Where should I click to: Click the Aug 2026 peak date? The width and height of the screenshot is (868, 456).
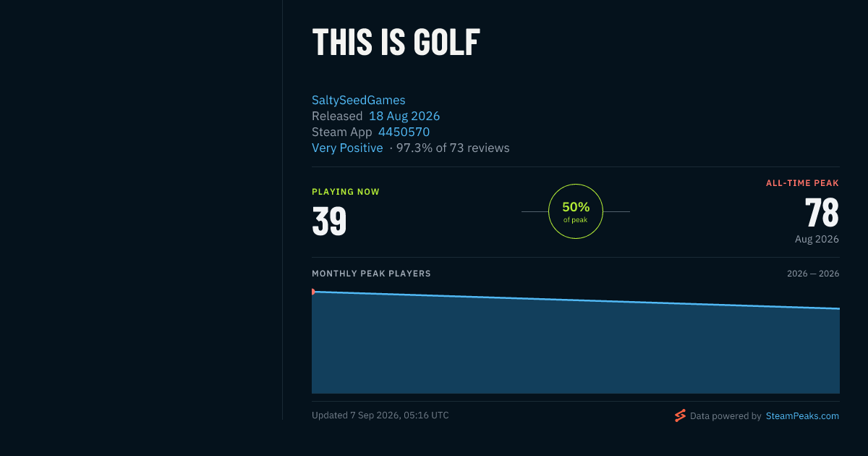pyautogui.click(x=817, y=239)
